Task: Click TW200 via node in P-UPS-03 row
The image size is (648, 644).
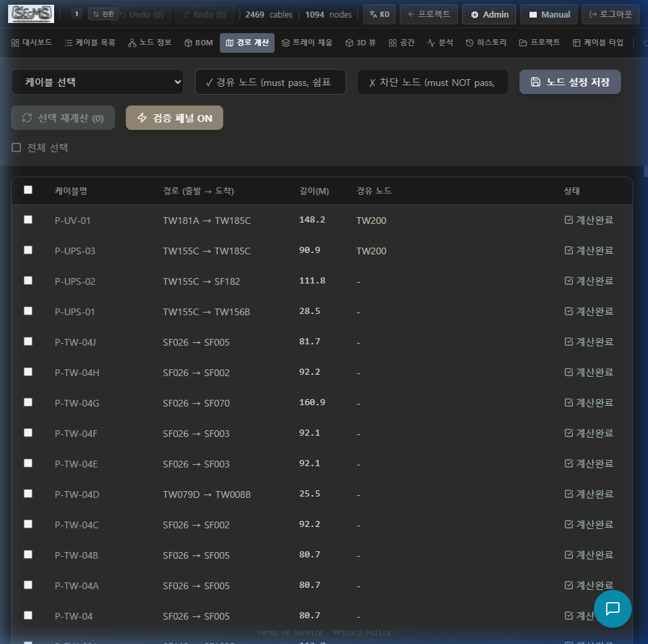Action: point(371,251)
